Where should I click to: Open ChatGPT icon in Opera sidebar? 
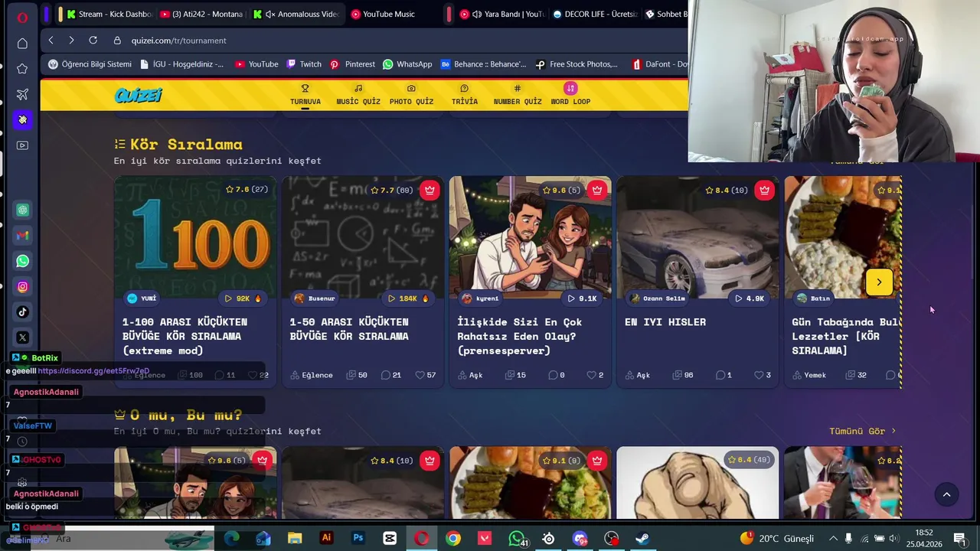tap(23, 210)
